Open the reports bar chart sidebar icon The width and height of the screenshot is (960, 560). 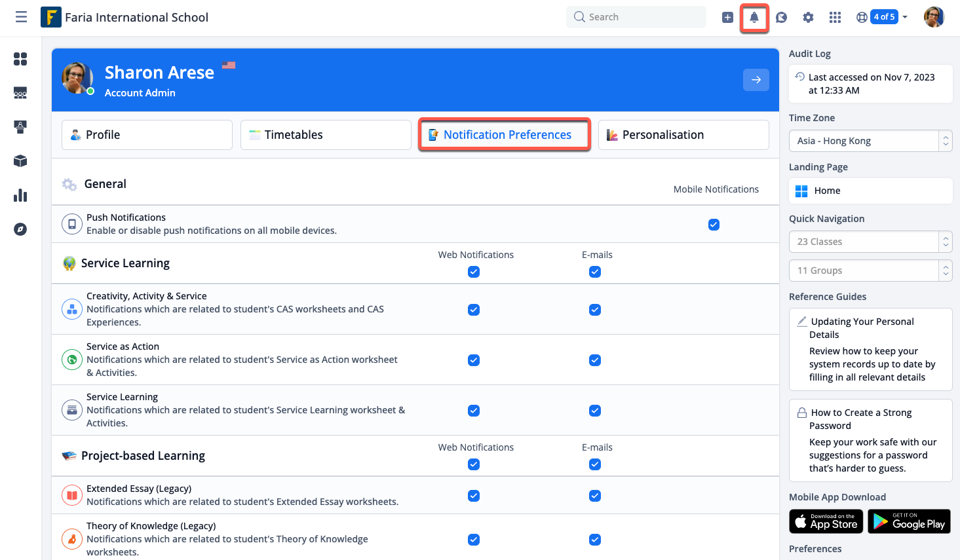click(x=20, y=195)
